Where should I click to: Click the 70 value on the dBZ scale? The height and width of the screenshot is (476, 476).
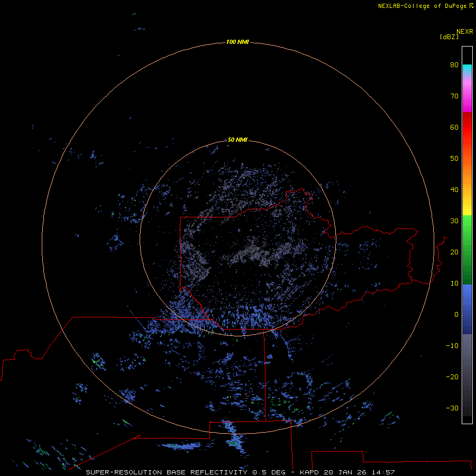pyautogui.click(x=454, y=96)
